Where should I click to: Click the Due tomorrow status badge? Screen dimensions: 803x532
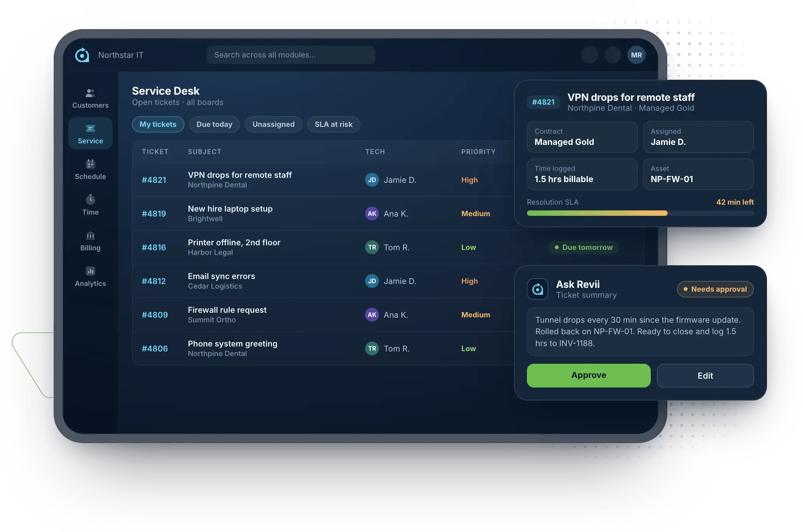pos(584,247)
